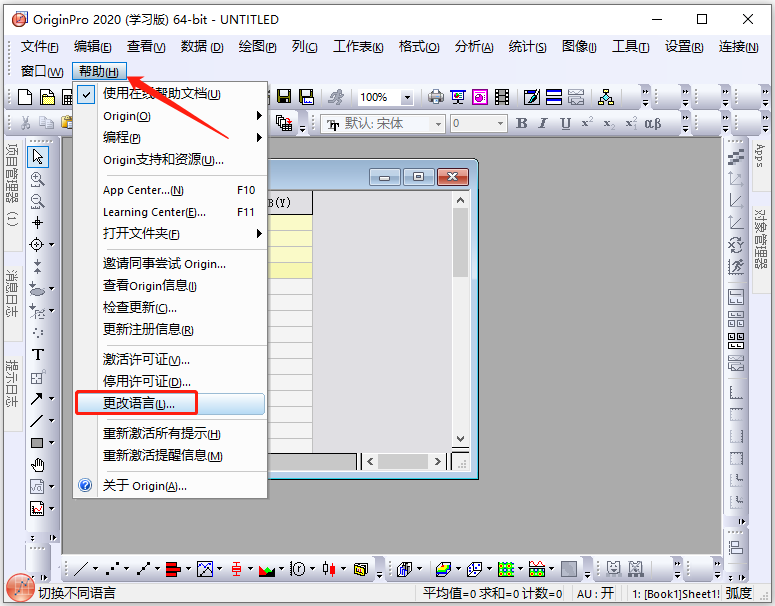Click the Area plot icon
Image resolution: width=775 pixels, height=606 pixels.
(x=267, y=569)
